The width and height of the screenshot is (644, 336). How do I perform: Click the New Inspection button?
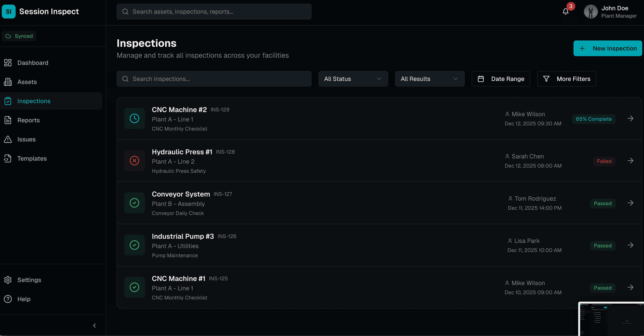point(607,48)
